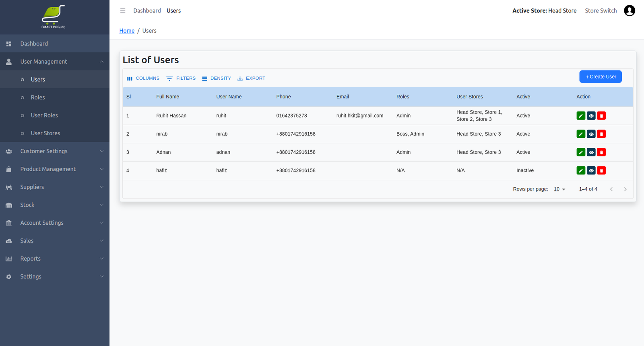
Task: Edit user hafiz with the pencil icon
Action: 581,170
